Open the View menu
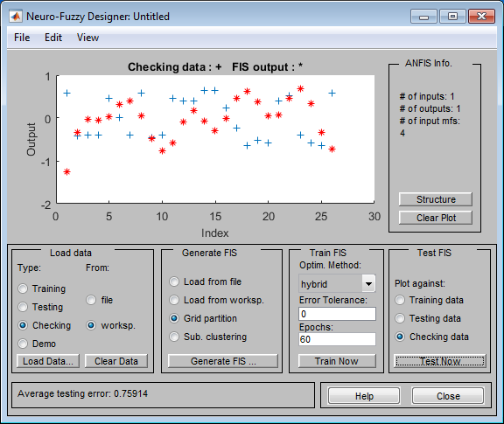The image size is (504, 424). click(87, 38)
